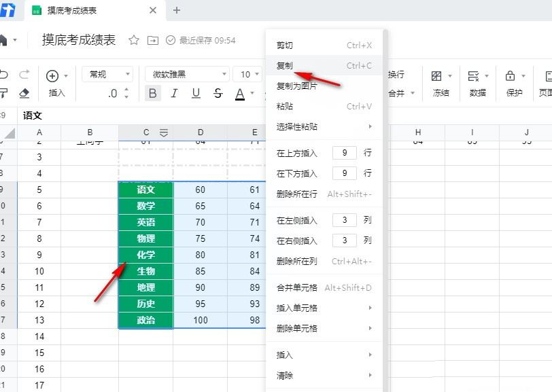Click the 保护 sheet protection lock icon
The image size is (552, 392).
[511, 76]
